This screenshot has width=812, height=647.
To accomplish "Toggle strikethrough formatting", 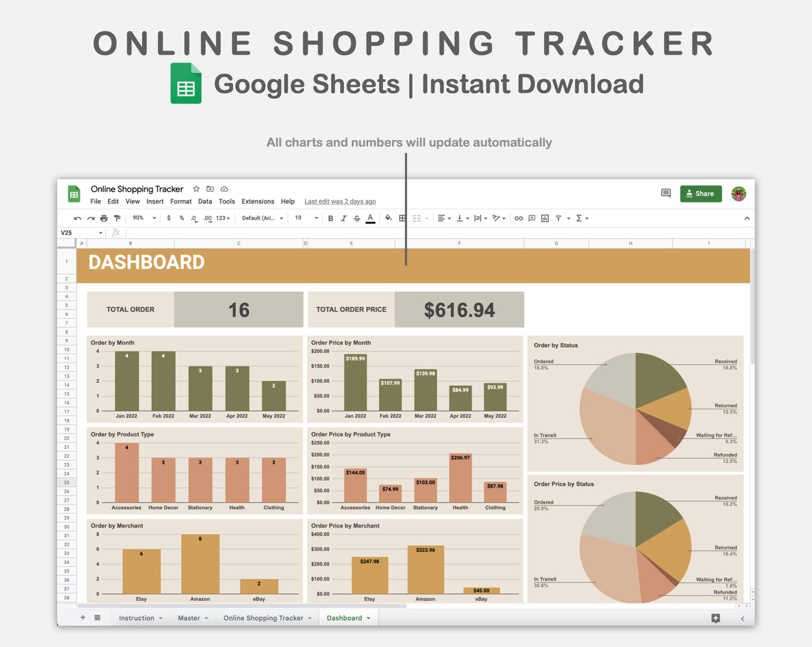I will pos(357,218).
